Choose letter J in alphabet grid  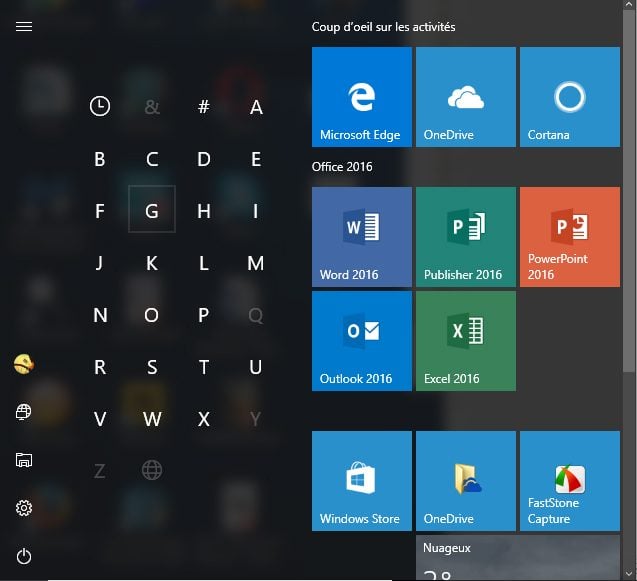tap(100, 262)
